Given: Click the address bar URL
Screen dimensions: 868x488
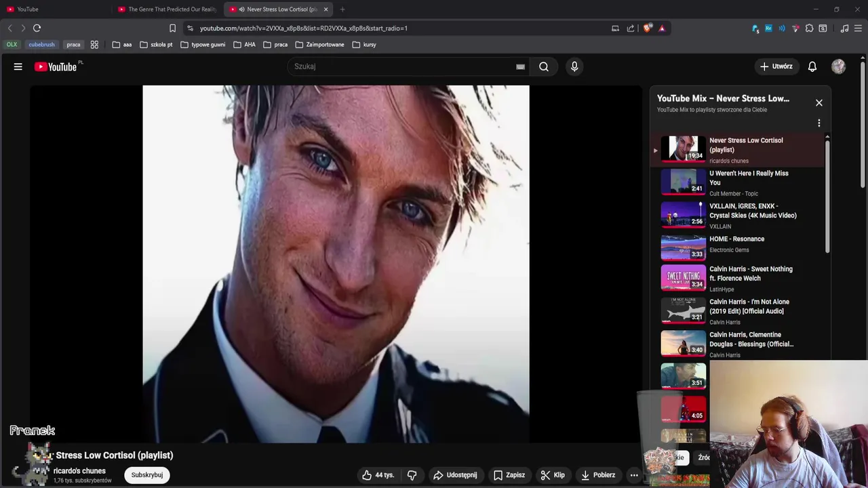Looking at the screenshot, I should point(304,28).
